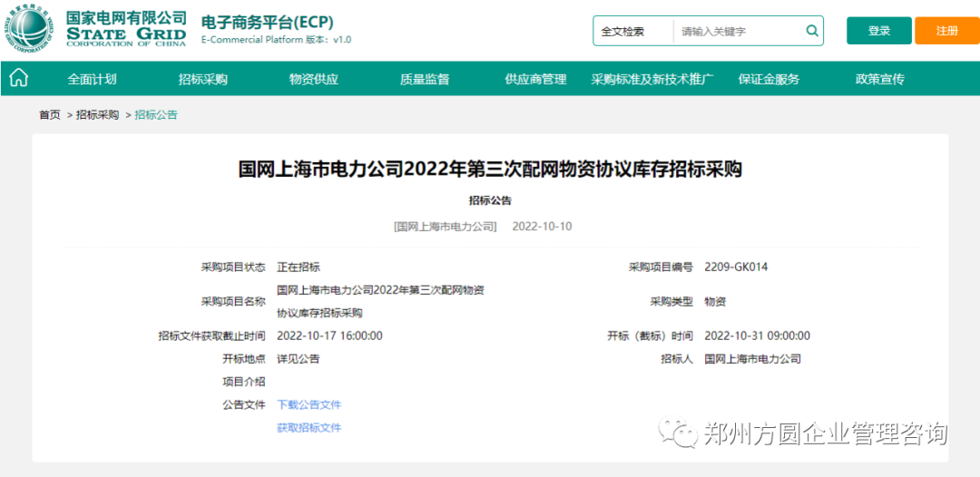Open the 政策宣传 menu
This screenshot has width=980, height=477.
pos(880,79)
